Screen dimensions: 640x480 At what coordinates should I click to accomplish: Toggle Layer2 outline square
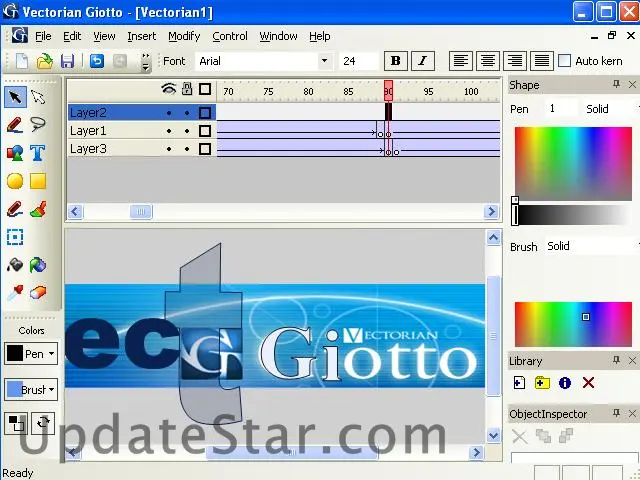pos(205,113)
